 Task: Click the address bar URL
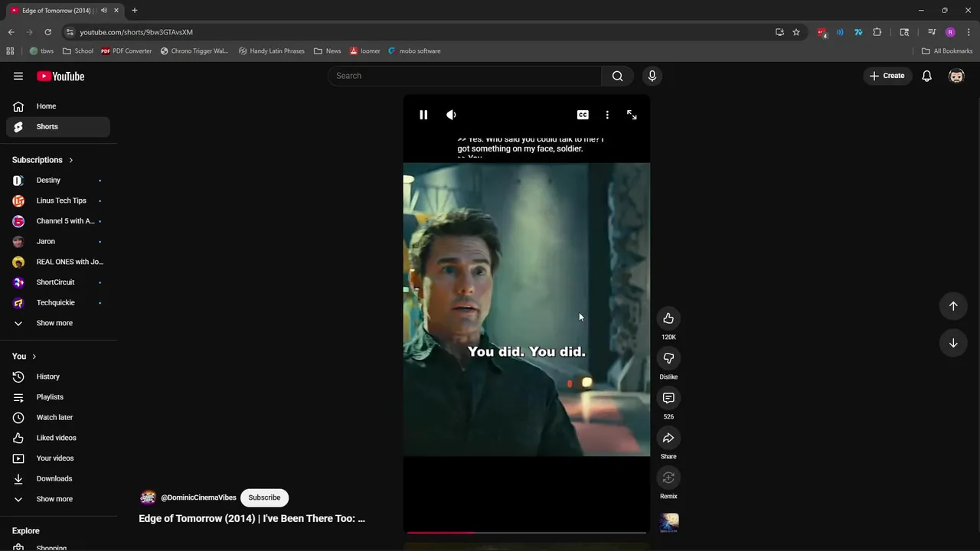coord(136,32)
